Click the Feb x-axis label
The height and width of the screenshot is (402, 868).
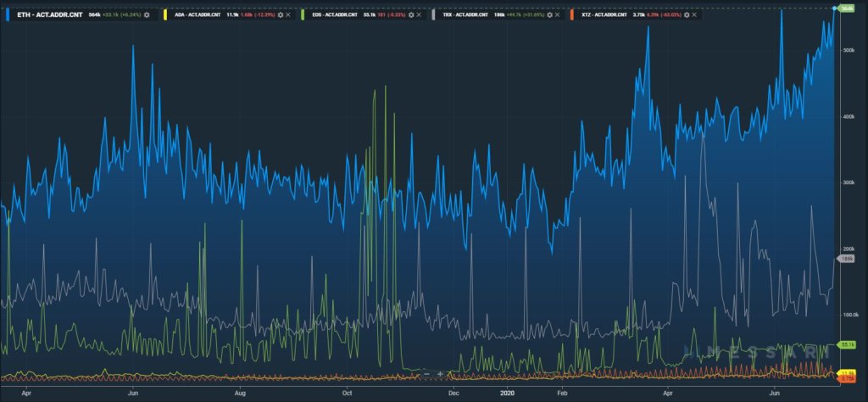pos(561,393)
